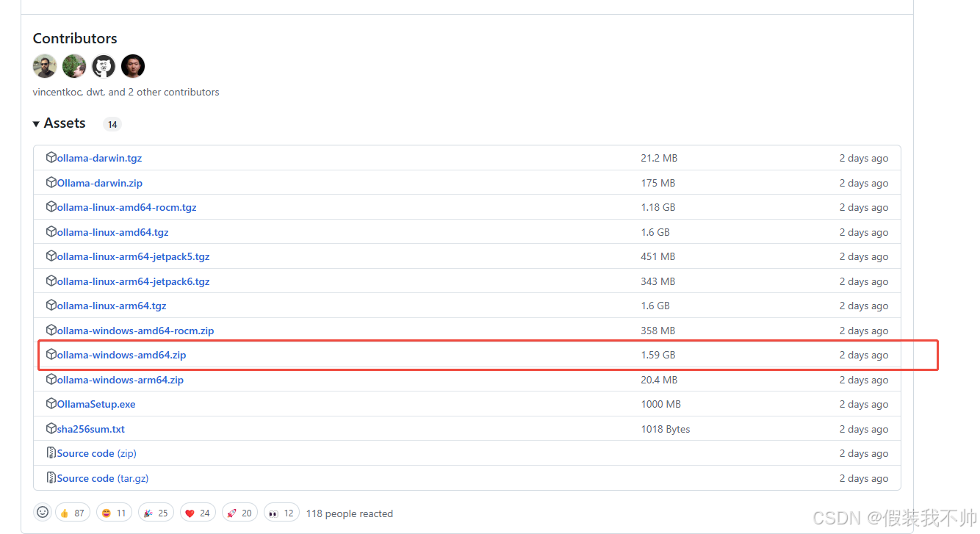980x534 pixels.
Task: Click '2 days ago' on OllamaSetup.exe row
Action: coord(864,404)
